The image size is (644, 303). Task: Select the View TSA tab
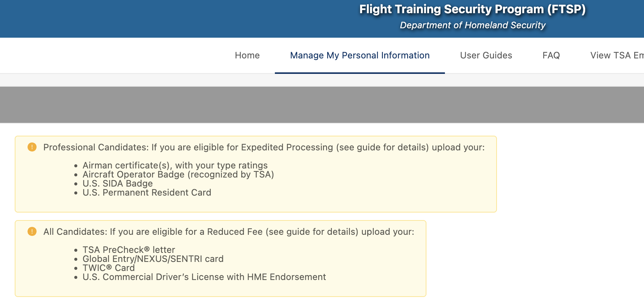pos(616,55)
